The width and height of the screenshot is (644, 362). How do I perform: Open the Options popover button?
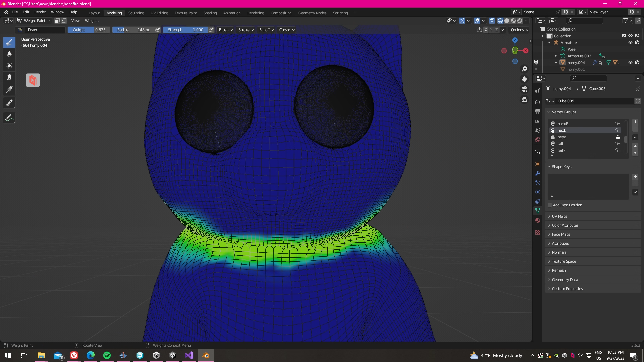(519, 30)
